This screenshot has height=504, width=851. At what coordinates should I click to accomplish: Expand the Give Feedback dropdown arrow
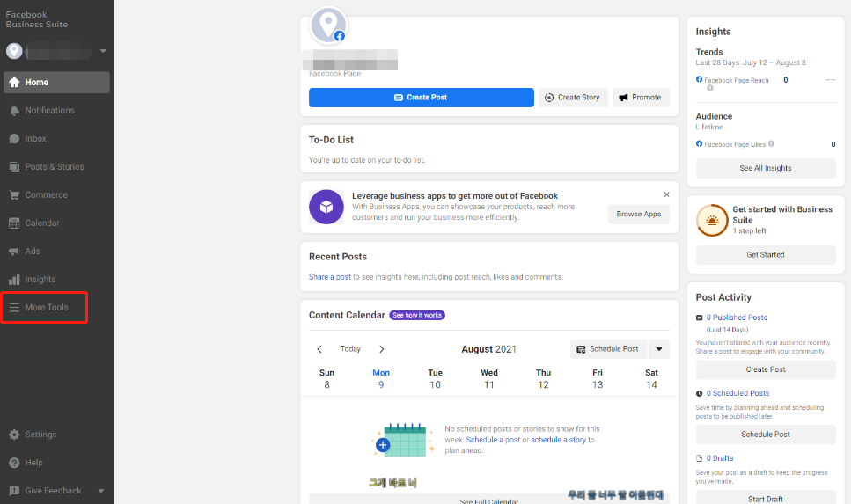click(x=101, y=491)
